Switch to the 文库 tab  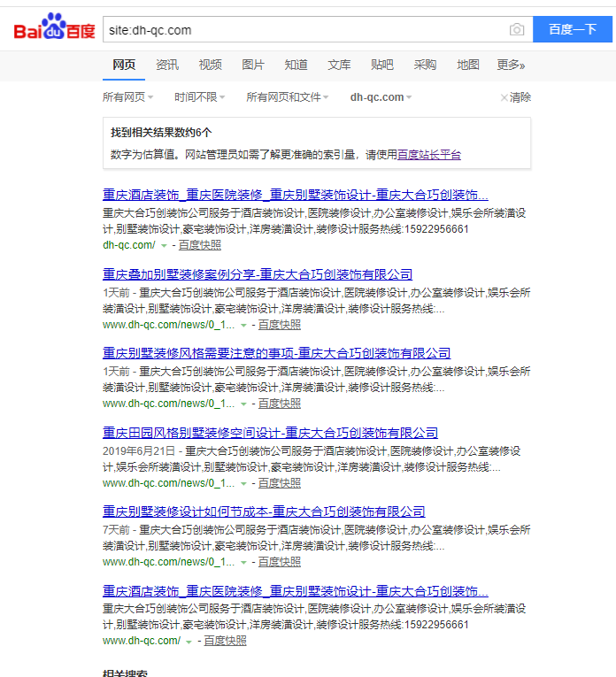[339, 65]
